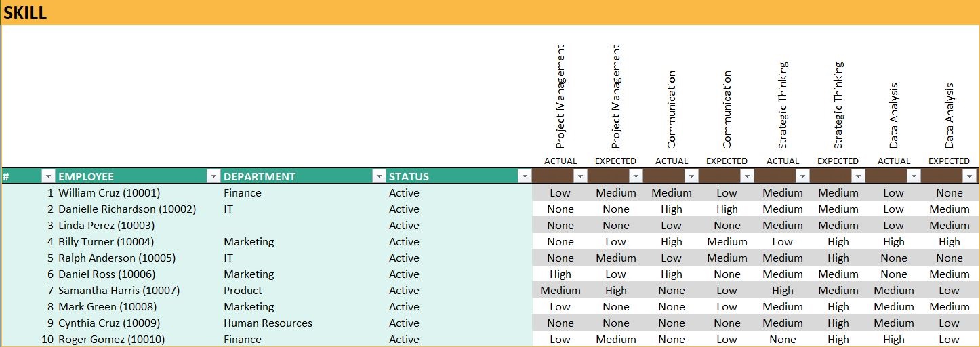Image resolution: width=980 pixels, height=347 pixels.
Task: Open the STATUS column filter dropdown
Action: click(x=524, y=176)
